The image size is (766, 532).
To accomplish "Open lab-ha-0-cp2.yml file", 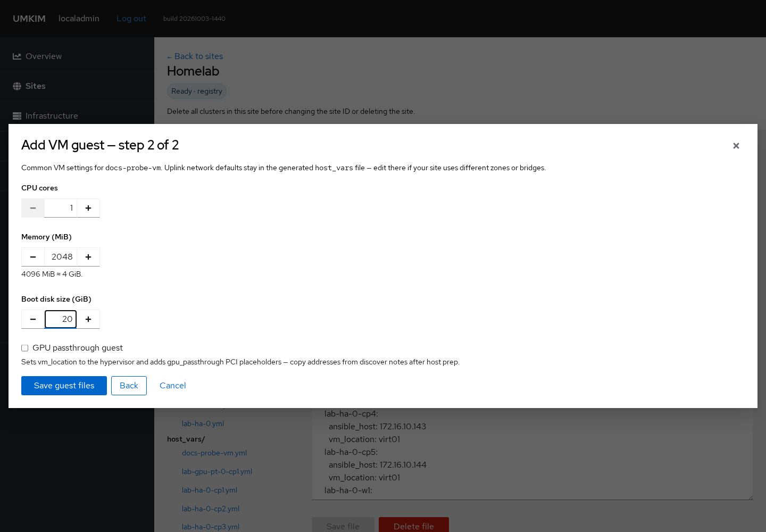I will coord(211,509).
